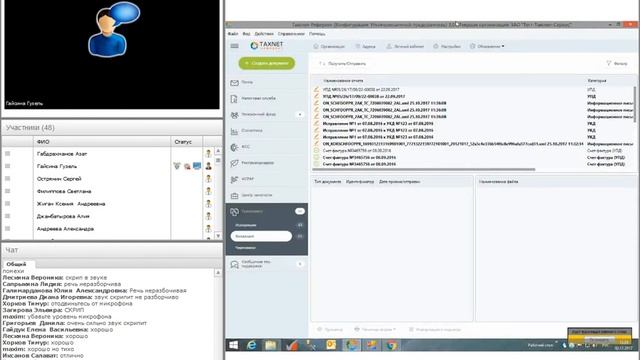Click the Задача toolbar button
Image resolution: width=640 pixels, height=360 pixels.
coord(365,47)
